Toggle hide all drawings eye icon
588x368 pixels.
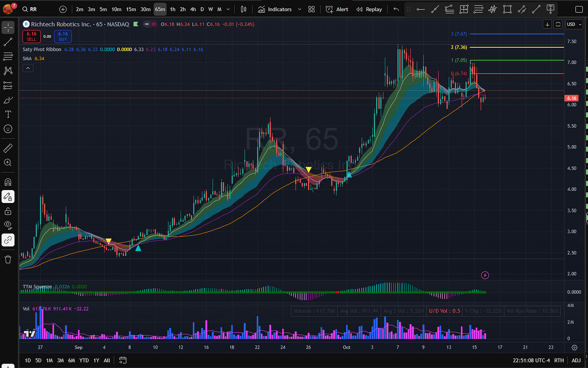tap(8, 226)
